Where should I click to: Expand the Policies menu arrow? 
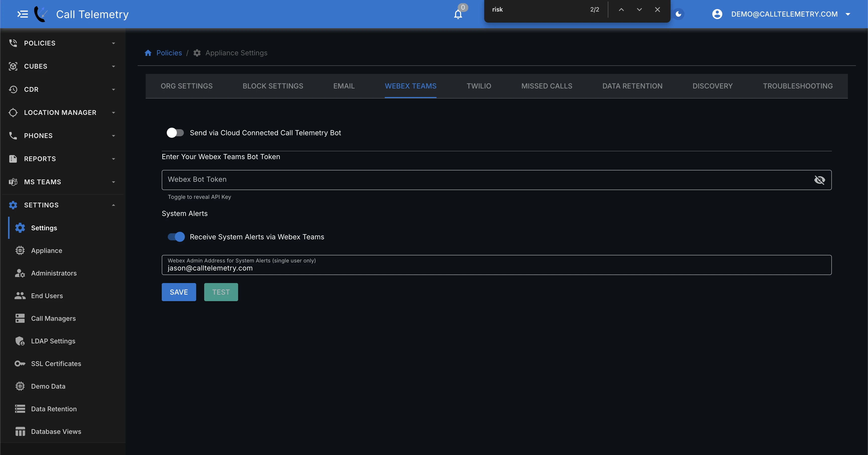pos(114,43)
